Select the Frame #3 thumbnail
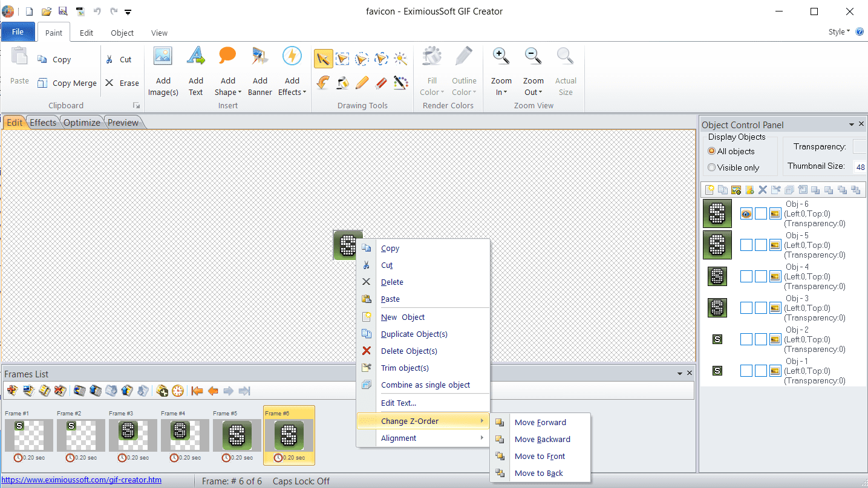 pyautogui.click(x=132, y=435)
